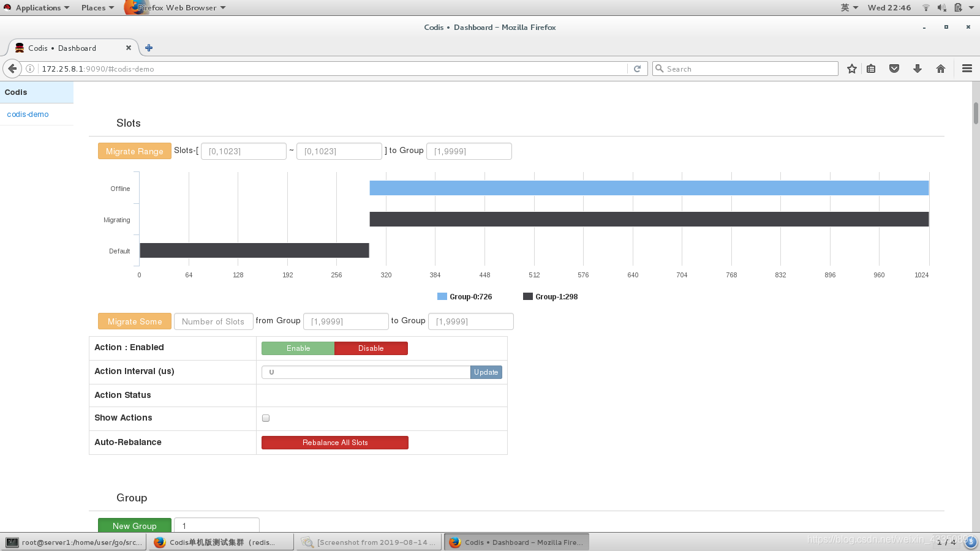Click the Migrate Some button
The height and width of the screenshot is (551, 980).
135,321
